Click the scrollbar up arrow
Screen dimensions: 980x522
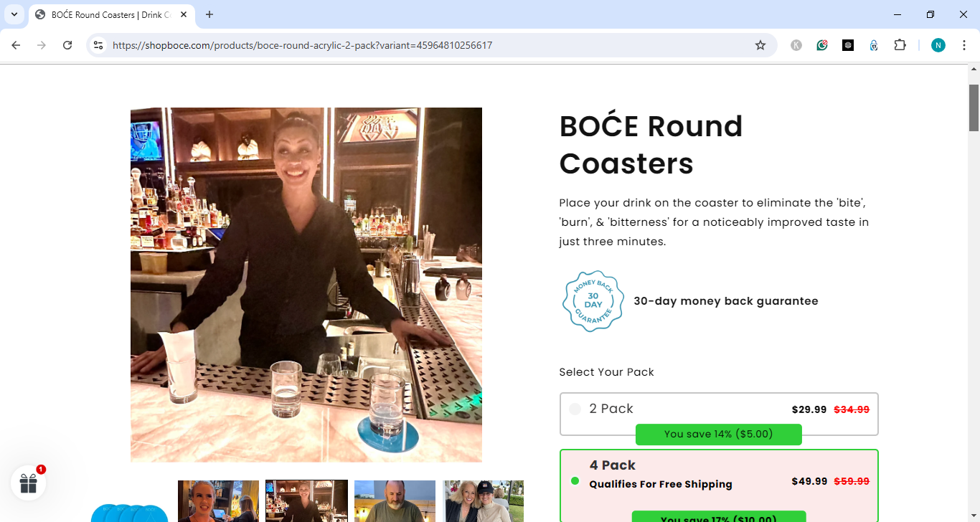(x=974, y=70)
